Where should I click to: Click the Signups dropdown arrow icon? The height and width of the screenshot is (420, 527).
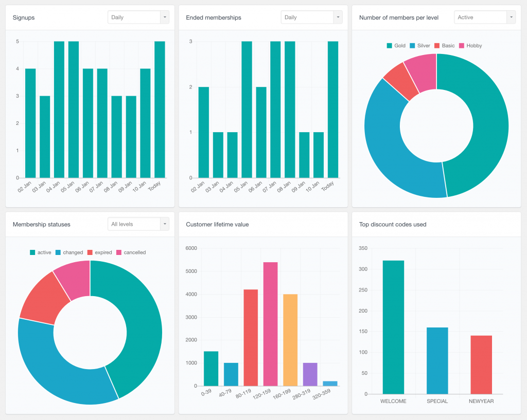(x=164, y=17)
